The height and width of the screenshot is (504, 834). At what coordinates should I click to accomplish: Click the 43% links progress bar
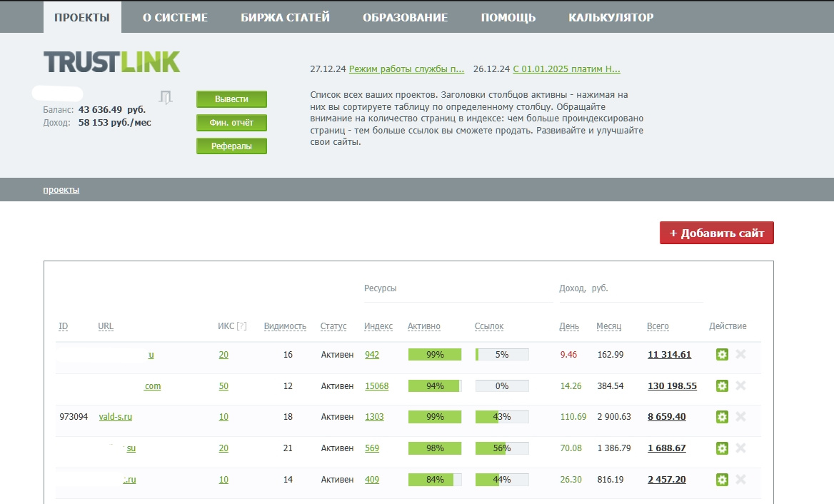(x=502, y=417)
